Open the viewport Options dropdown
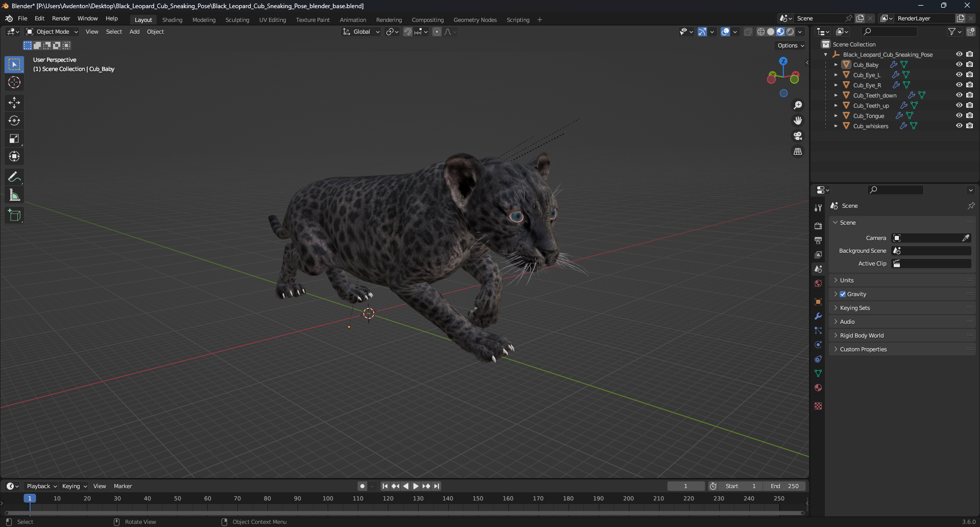The image size is (980, 527). [x=791, y=45]
